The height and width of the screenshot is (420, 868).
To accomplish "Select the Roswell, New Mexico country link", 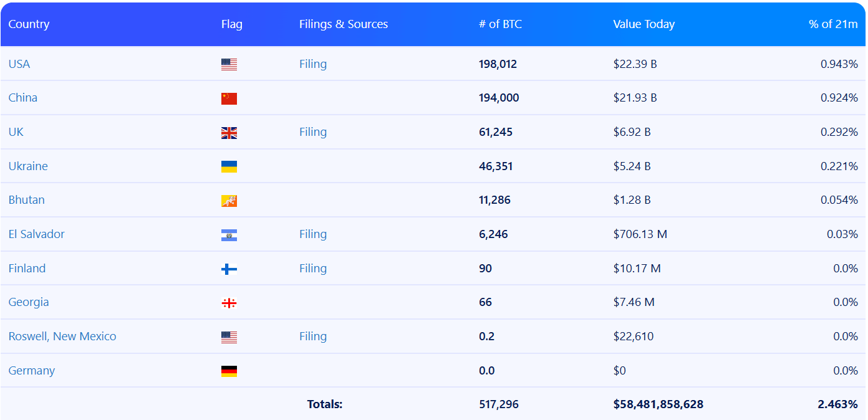I will pyautogui.click(x=62, y=336).
